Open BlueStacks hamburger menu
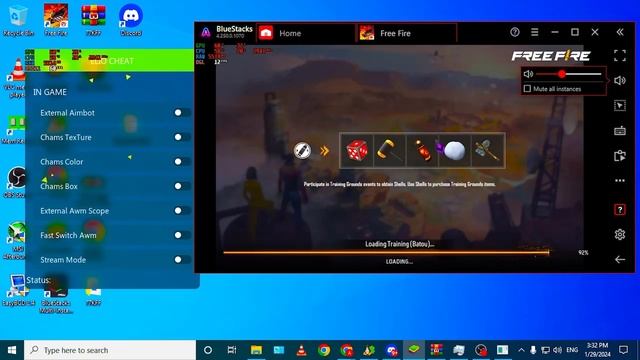Screen dimensions: 640x360 click(534, 32)
